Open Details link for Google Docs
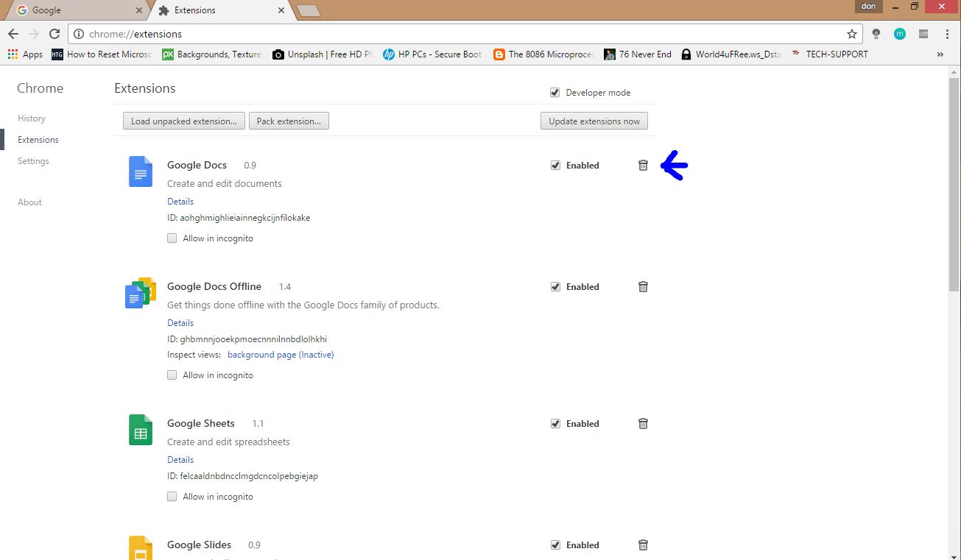This screenshot has width=961, height=560. coord(180,202)
